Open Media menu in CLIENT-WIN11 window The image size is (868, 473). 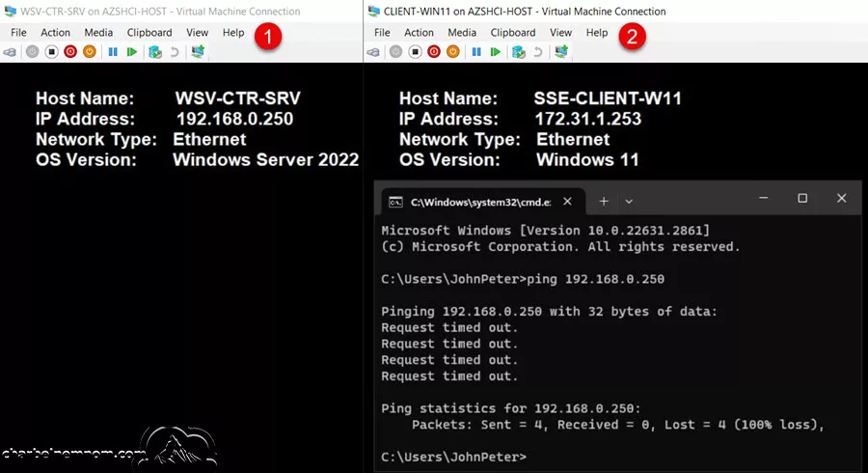(462, 33)
